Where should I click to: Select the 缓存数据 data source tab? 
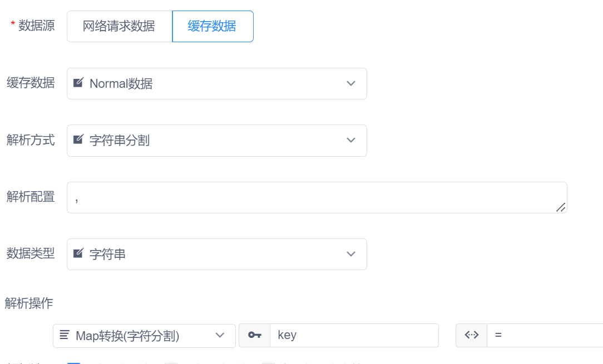(x=212, y=26)
